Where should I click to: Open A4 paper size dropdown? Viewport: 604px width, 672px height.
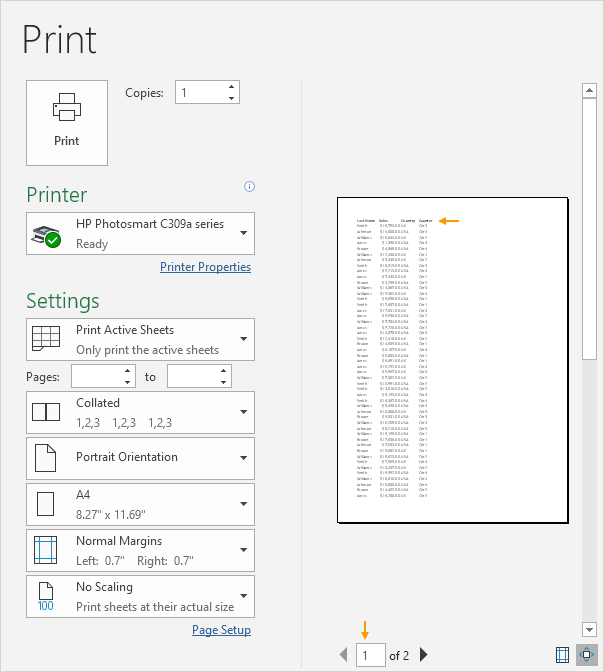click(141, 504)
